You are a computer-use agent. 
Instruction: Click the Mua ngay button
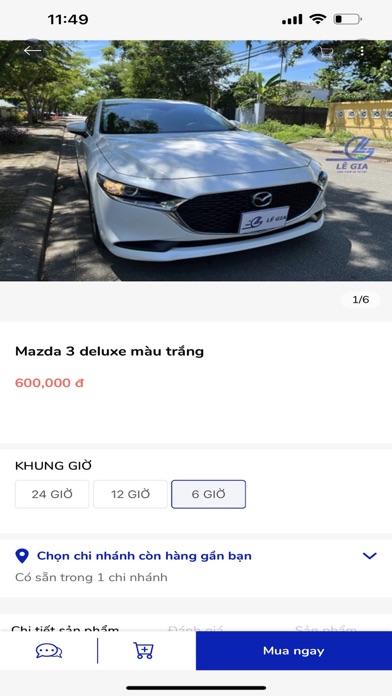[x=294, y=651]
